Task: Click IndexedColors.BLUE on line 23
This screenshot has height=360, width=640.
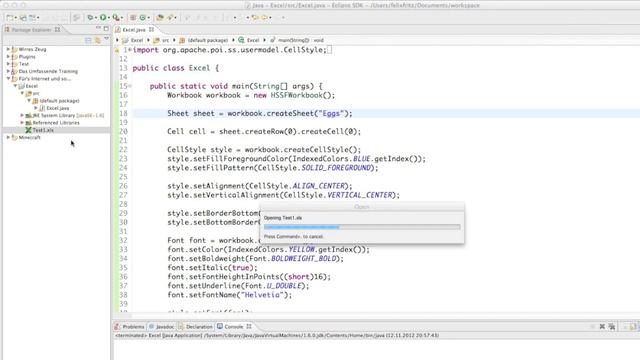Action: (331, 159)
